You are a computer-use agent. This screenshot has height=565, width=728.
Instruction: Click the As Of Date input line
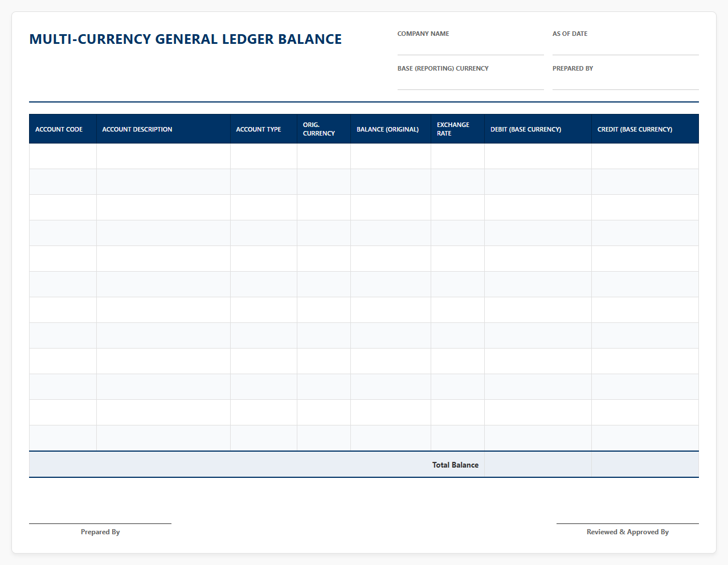click(625, 48)
